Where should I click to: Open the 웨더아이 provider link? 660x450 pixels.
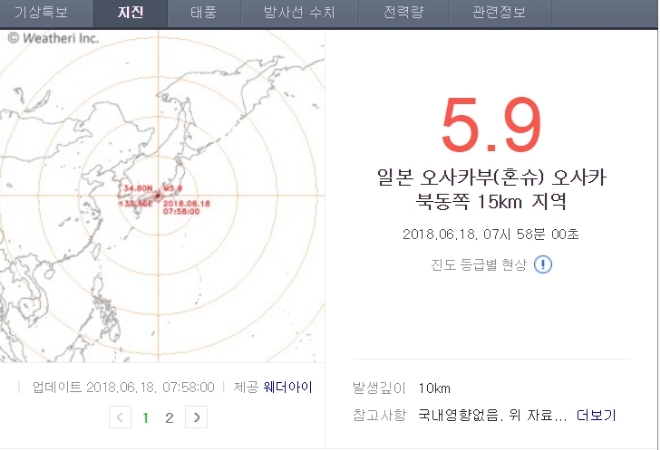[287, 387]
